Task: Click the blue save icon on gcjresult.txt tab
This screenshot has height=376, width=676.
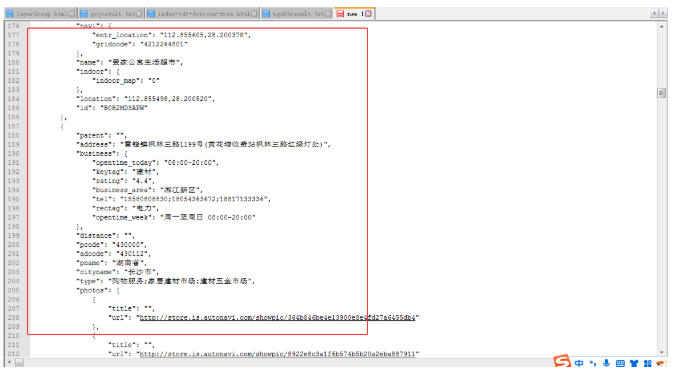Action: point(84,14)
